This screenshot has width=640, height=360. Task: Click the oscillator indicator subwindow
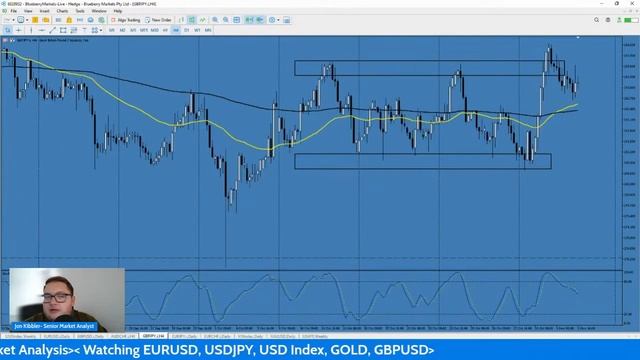pyautogui.click(x=312, y=297)
